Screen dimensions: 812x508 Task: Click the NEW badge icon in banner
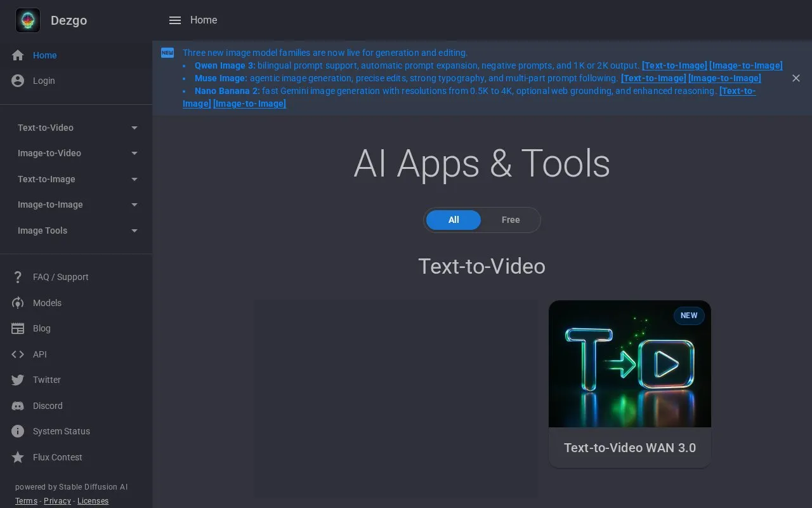click(x=167, y=53)
